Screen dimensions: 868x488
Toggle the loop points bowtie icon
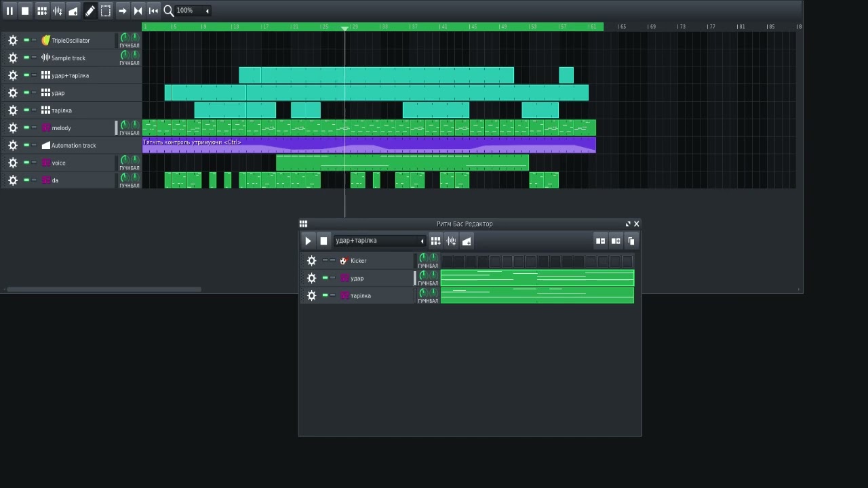138,10
